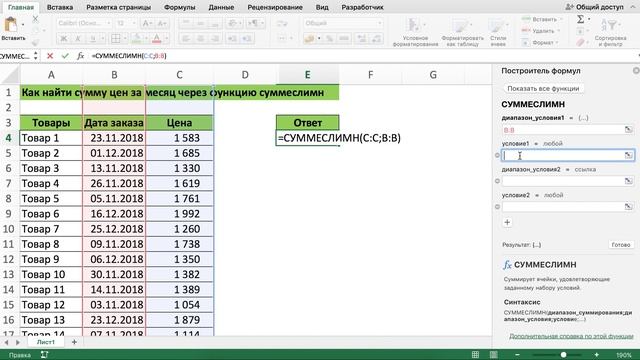Cancel formula entry with red X

50,56
